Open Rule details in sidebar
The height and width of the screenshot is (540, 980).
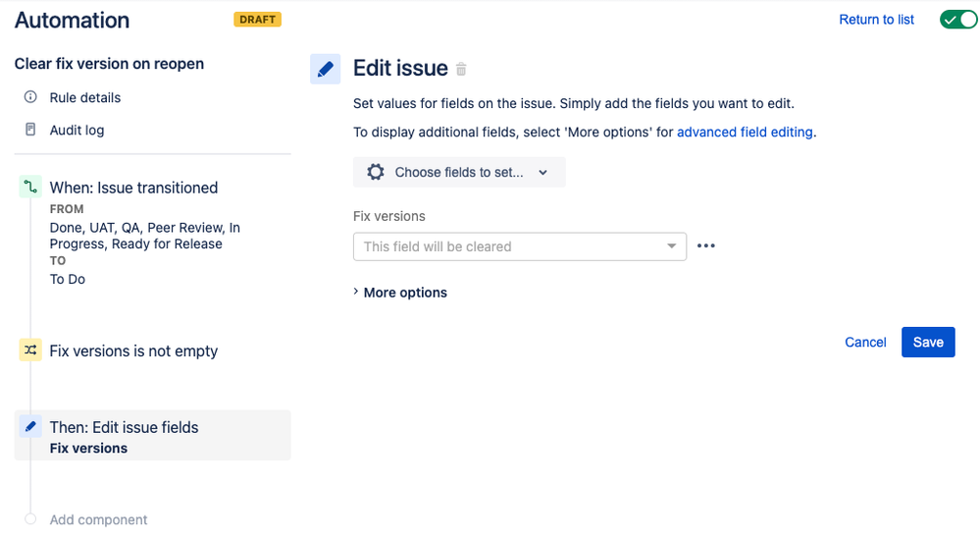[85, 97]
